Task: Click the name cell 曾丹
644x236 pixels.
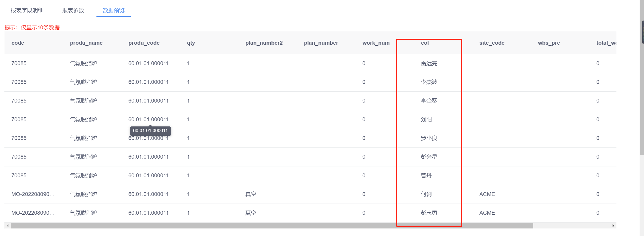Action: (x=426, y=176)
